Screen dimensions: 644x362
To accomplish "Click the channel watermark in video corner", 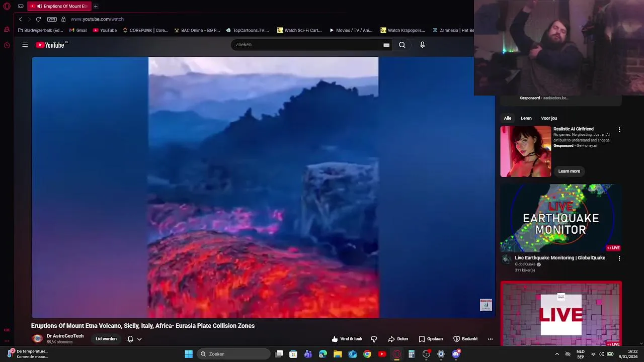I will coord(486,305).
